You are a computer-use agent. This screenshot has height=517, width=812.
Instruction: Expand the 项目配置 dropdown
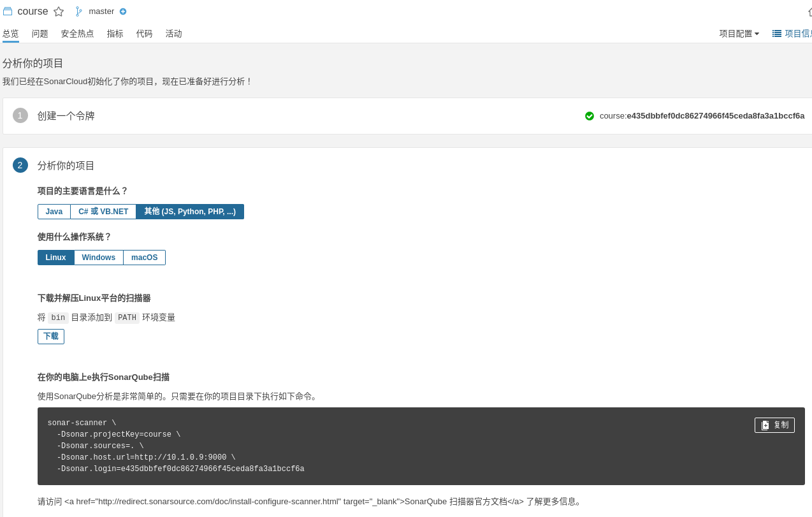point(739,34)
